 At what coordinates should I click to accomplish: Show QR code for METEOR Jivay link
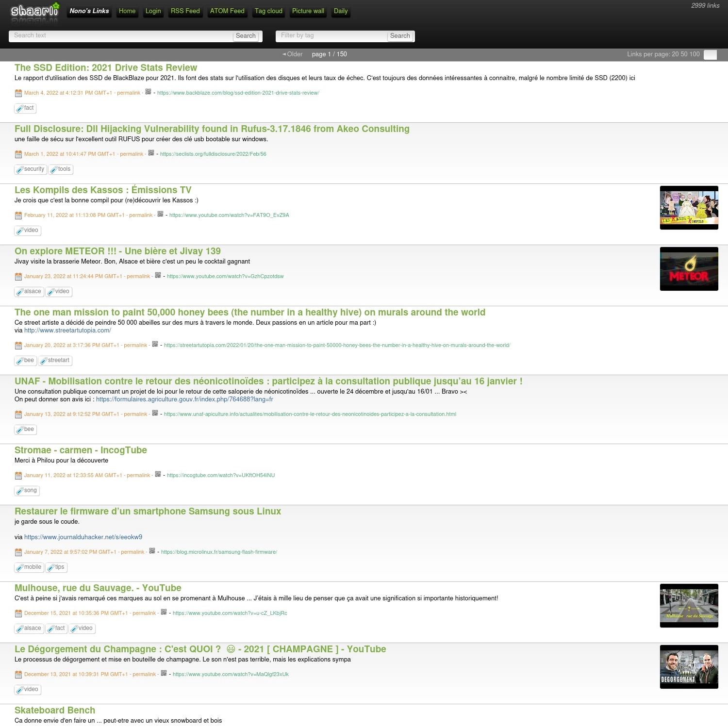click(158, 275)
